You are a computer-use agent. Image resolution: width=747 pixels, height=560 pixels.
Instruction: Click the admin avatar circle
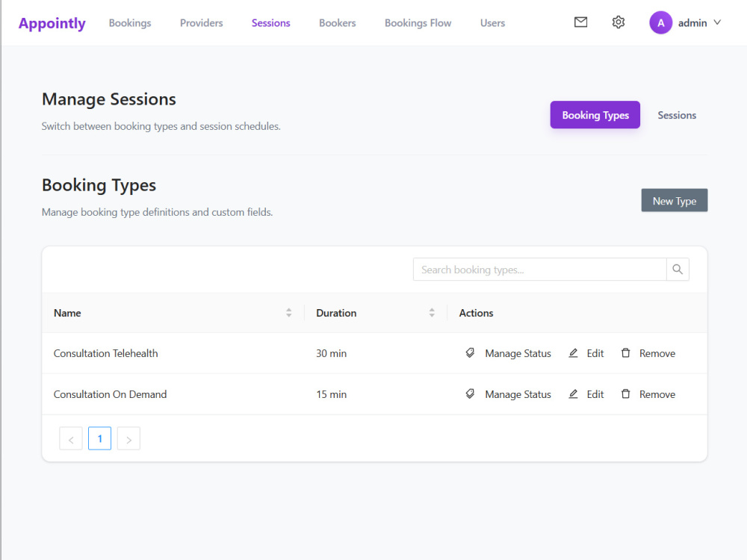pos(661,23)
